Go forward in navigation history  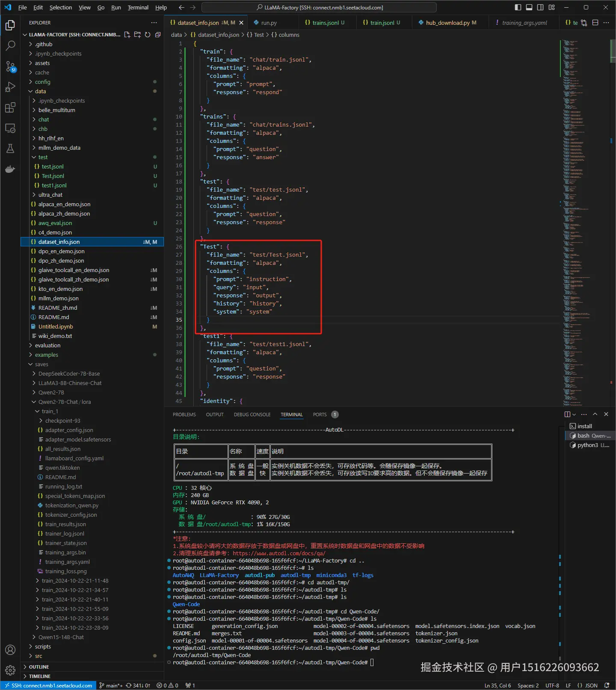(x=192, y=7)
